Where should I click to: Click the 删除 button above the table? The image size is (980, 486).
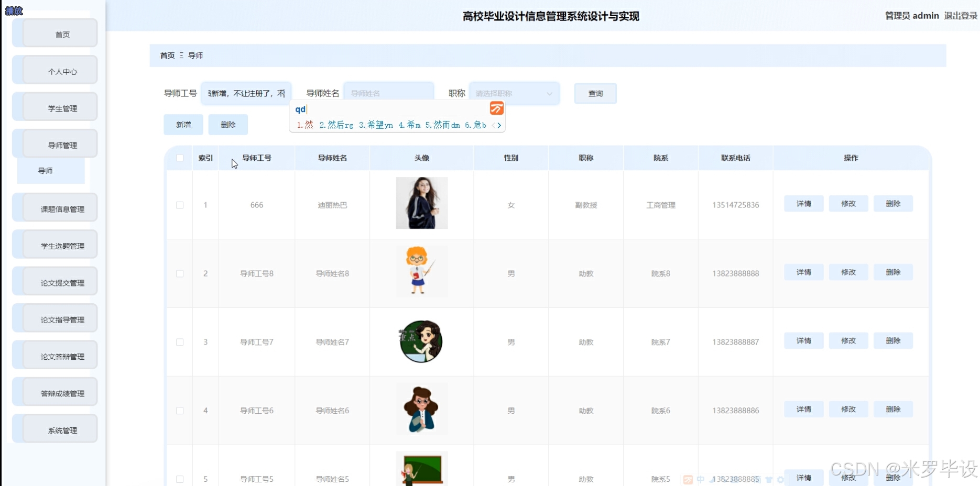(x=228, y=125)
